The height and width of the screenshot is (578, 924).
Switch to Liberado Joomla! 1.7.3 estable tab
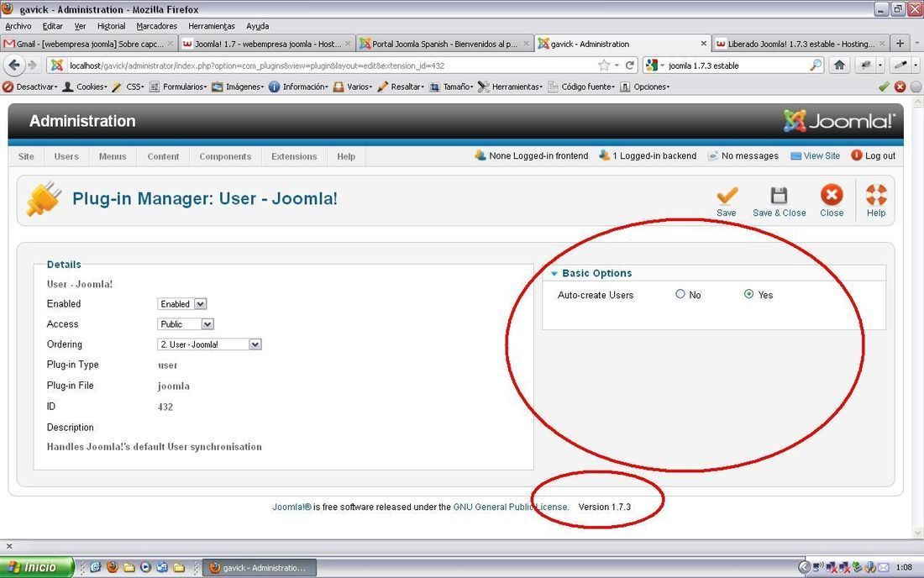(800, 44)
